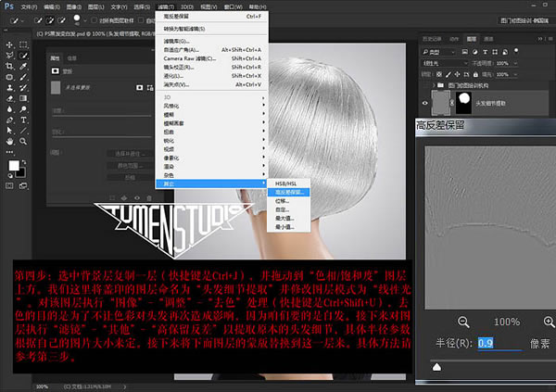Select the Hand tool
Image resolution: width=556 pixels, height=392 pixels.
tap(9, 141)
